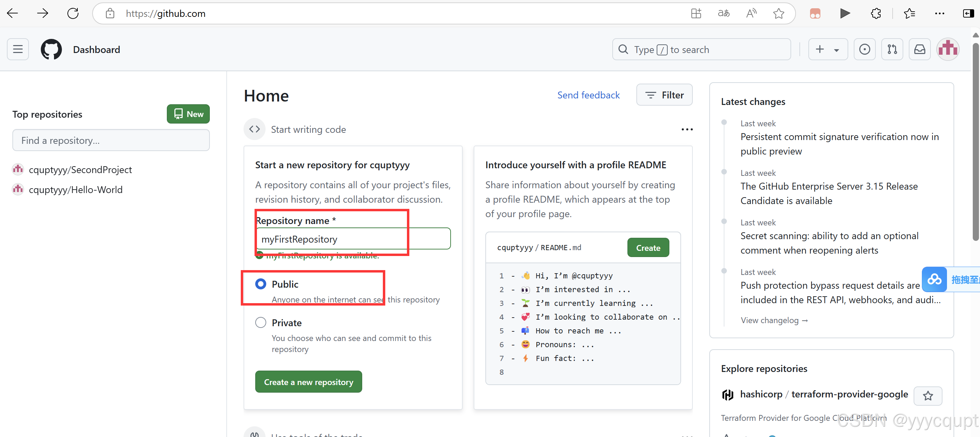This screenshot has width=980, height=437.
Task: Open the Start writing code three-dot menu
Action: [x=687, y=129]
